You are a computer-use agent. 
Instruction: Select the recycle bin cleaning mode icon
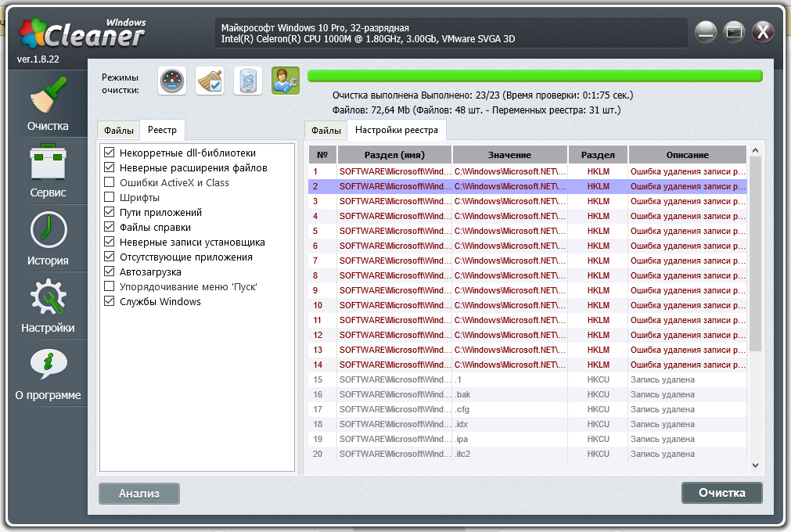(248, 81)
